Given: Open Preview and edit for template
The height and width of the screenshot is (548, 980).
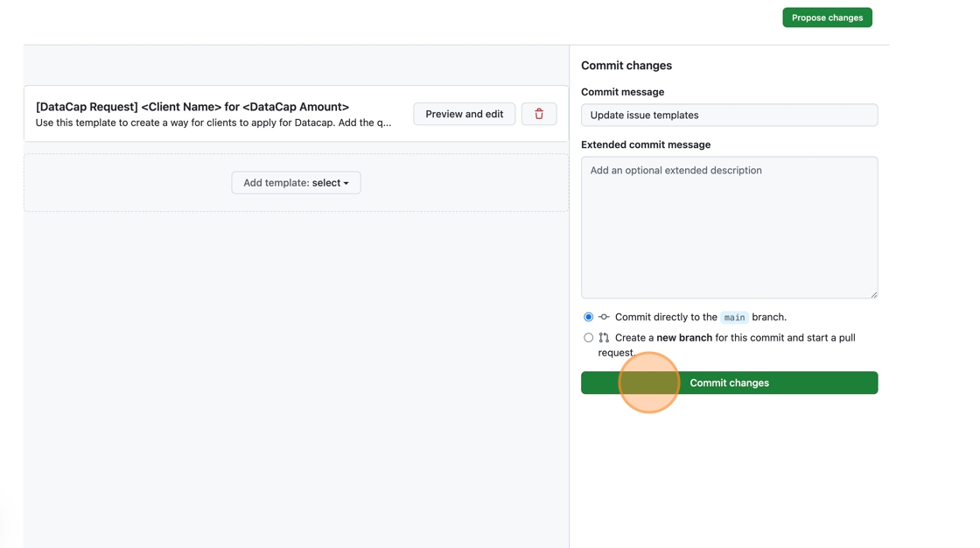Looking at the screenshot, I should pos(464,114).
